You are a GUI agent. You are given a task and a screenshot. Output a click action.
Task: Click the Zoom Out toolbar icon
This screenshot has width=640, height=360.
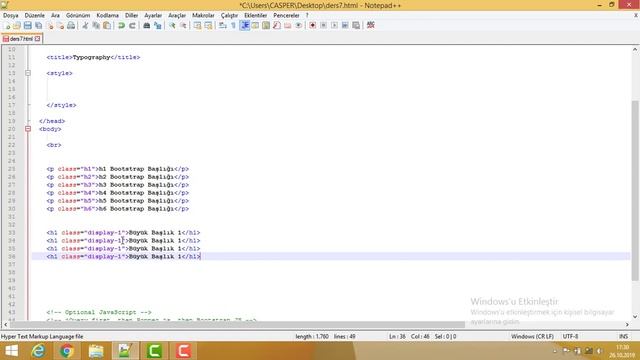(183, 26)
